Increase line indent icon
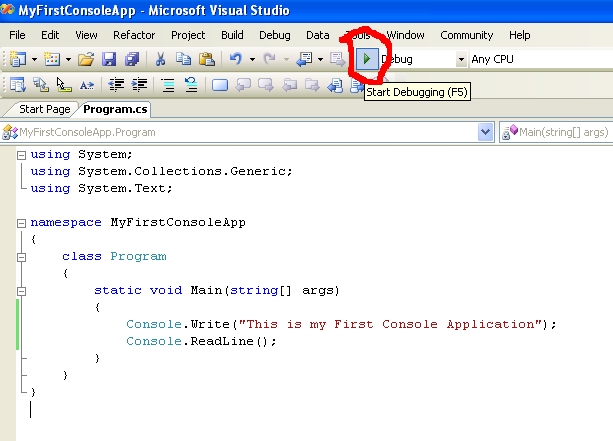The image size is (613, 441). pos(139,84)
